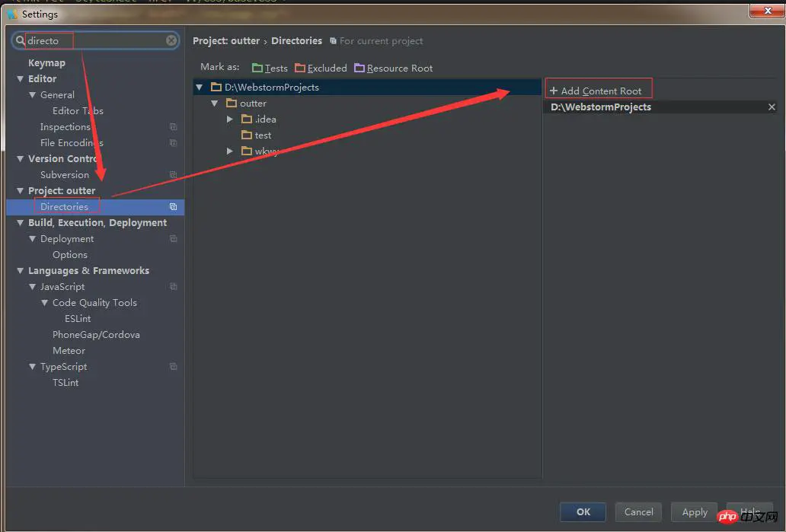
Task: Click the project-level icon beside JavaScript
Action: pos(173,286)
